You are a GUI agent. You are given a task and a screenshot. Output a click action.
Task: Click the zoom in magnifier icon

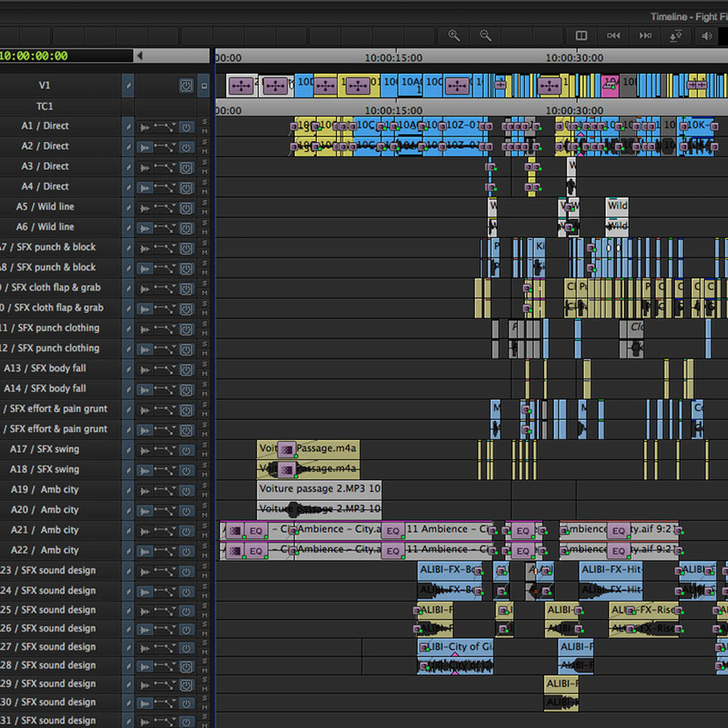[x=454, y=36]
